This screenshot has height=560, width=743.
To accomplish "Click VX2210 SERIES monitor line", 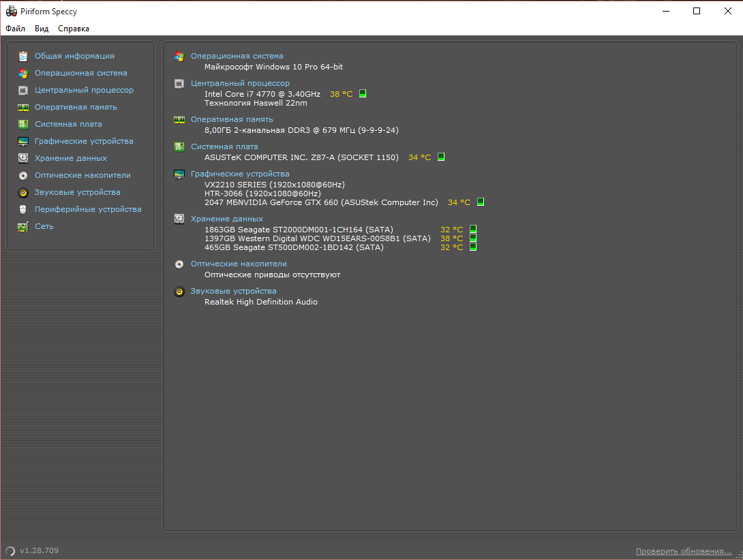I will click(x=274, y=185).
